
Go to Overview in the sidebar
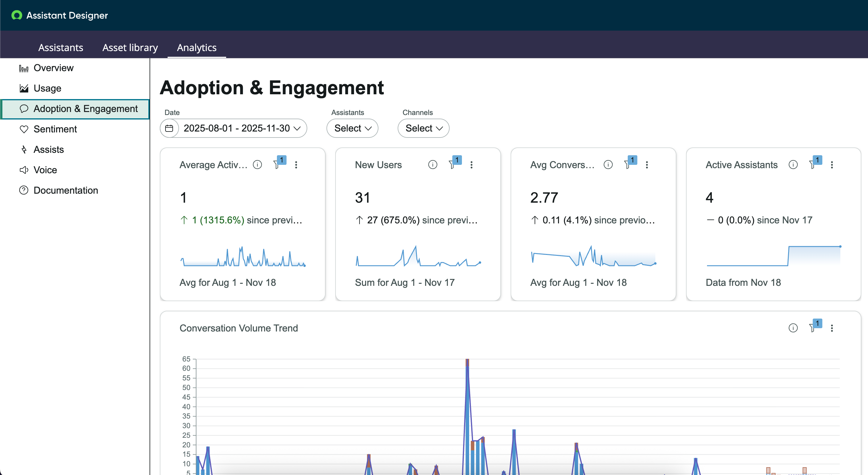[75, 68]
